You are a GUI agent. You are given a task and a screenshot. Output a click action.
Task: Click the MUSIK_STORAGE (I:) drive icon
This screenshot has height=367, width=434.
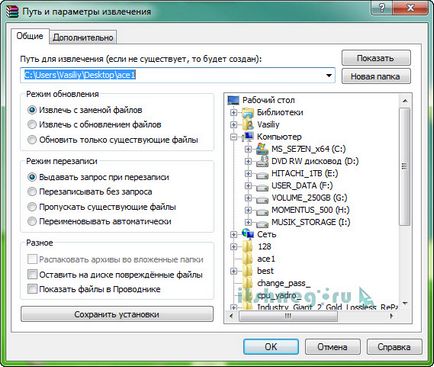click(x=262, y=223)
